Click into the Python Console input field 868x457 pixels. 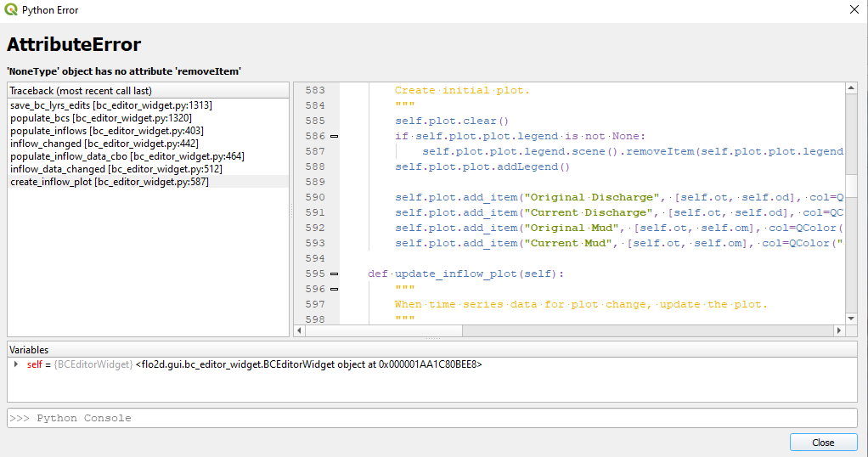point(431,418)
